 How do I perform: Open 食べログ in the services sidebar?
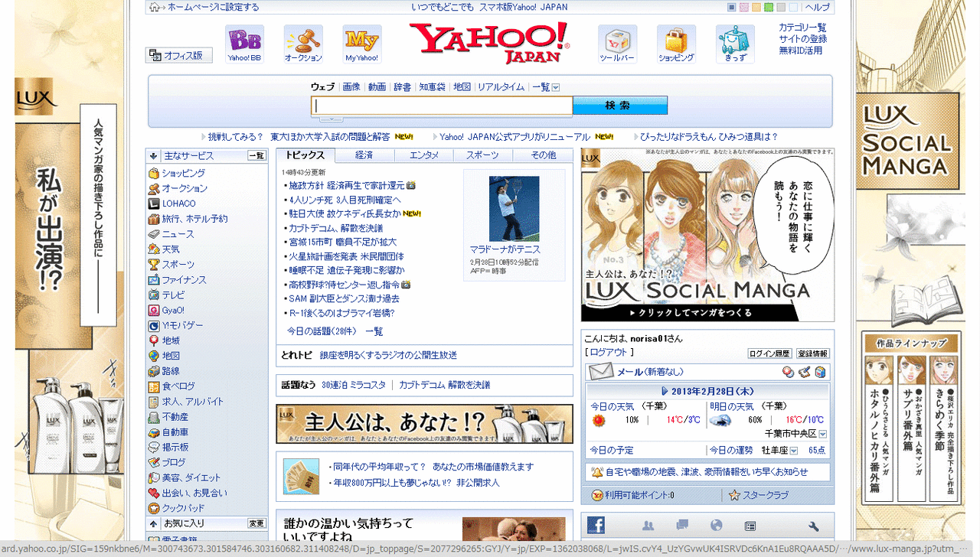pos(178,386)
